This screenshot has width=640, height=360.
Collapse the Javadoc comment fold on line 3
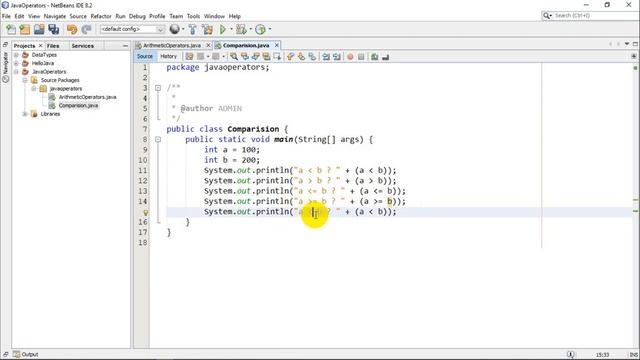point(158,88)
